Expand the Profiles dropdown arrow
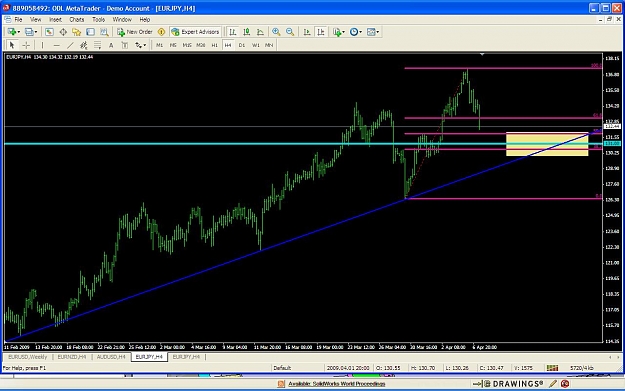Viewport: 625px width, 391px height. pyautogui.click(x=36, y=32)
